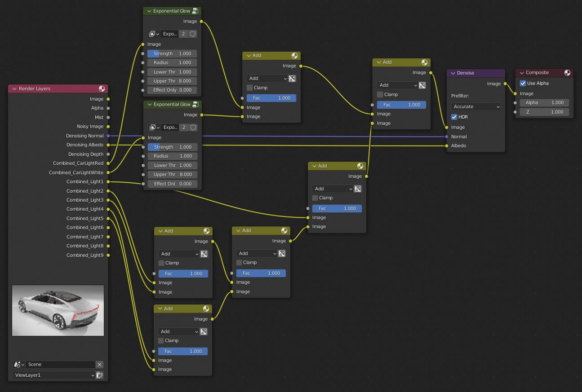Click fake user shield on top Exponential Glow
582x392 pixels.
click(x=193, y=34)
